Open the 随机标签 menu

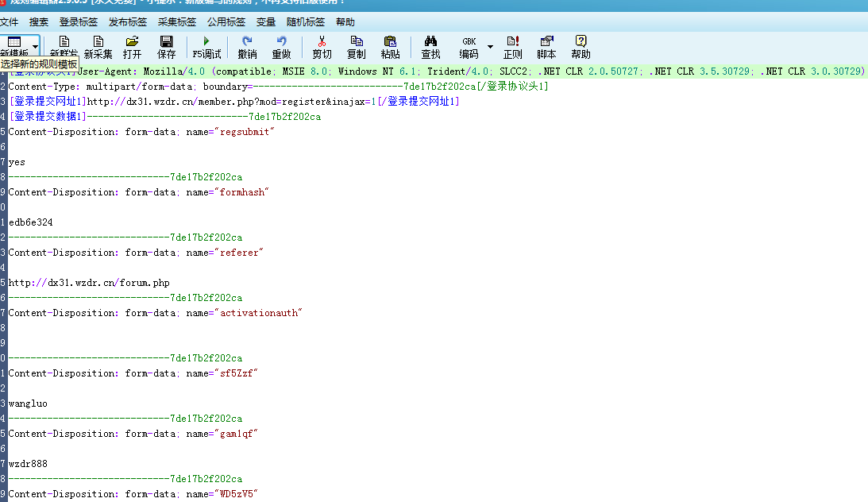click(x=306, y=22)
